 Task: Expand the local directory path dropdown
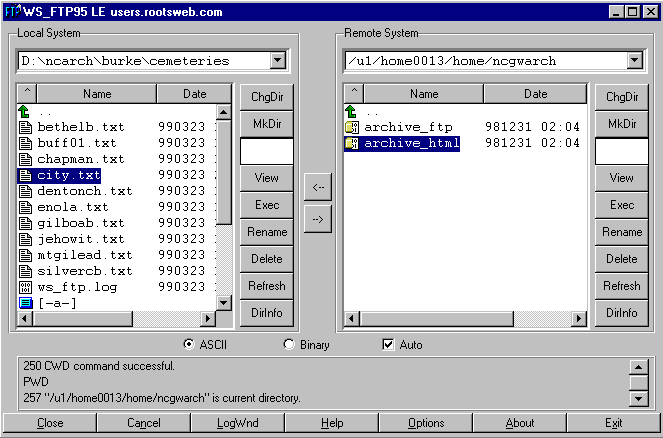(277, 61)
